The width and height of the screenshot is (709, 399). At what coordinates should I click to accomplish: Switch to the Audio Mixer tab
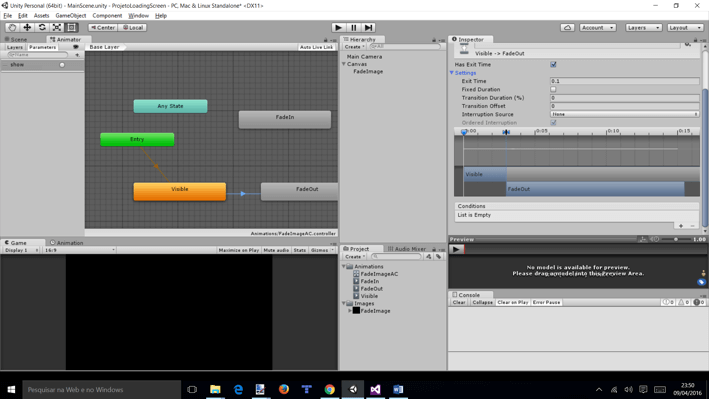407,249
